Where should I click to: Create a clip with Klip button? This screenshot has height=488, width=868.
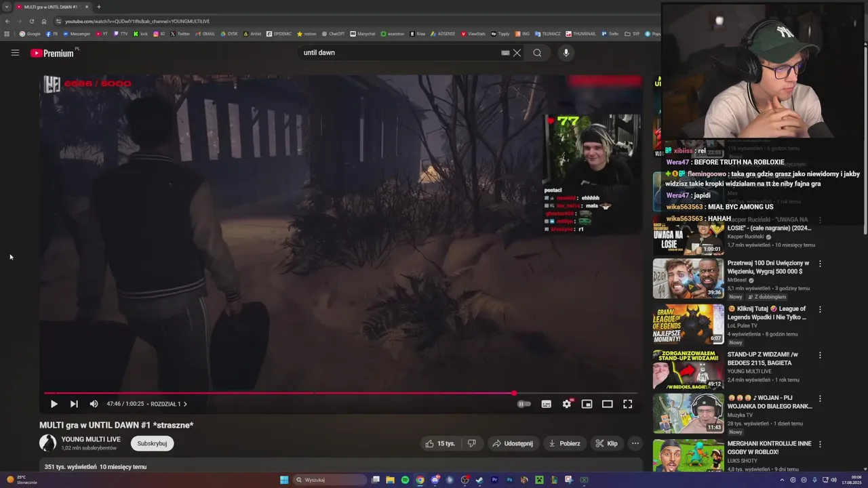[x=606, y=443]
